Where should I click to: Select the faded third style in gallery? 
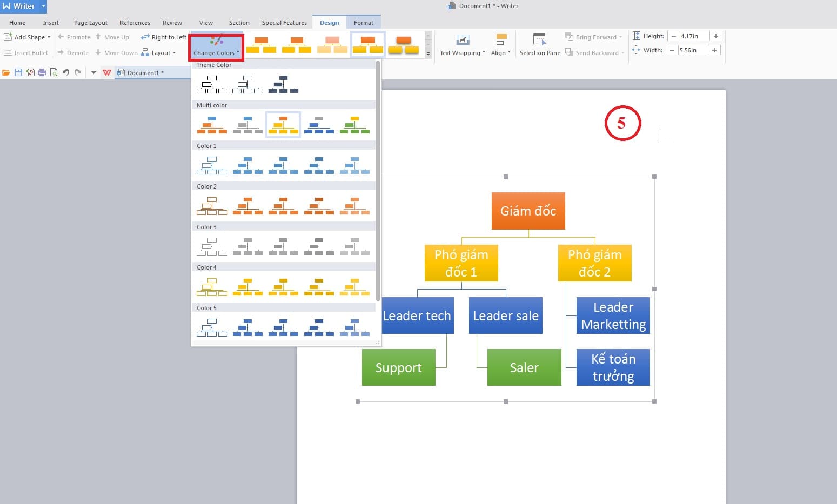332,45
